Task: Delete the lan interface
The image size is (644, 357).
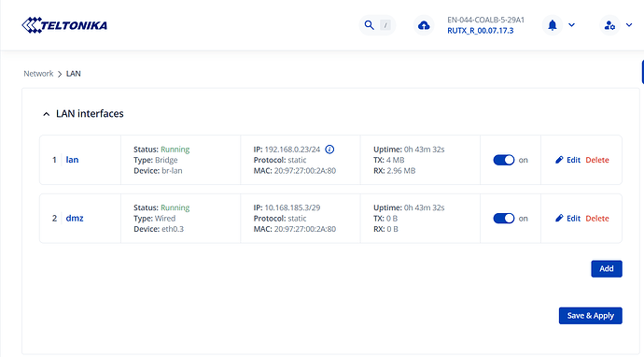Action: pyautogui.click(x=597, y=160)
